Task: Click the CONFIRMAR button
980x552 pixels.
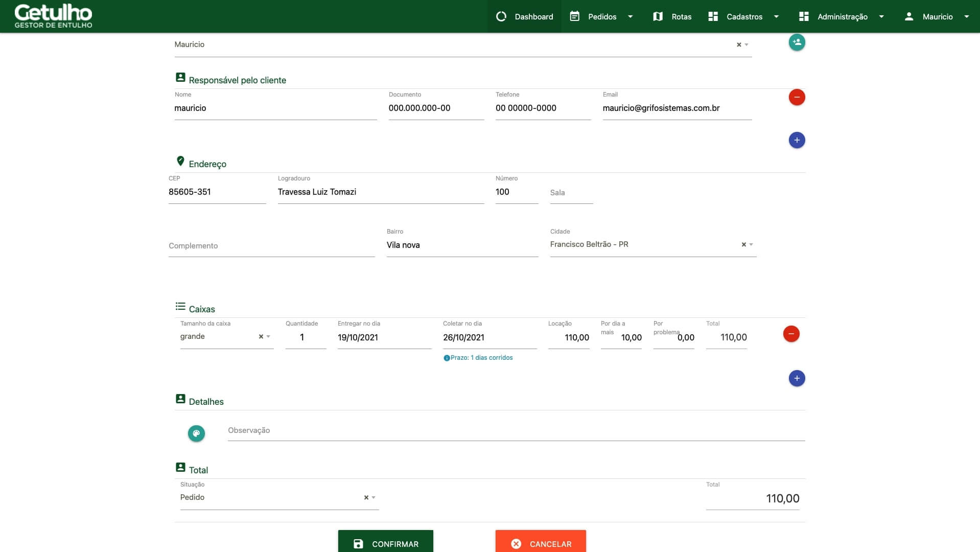Action: (x=386, y=542)
